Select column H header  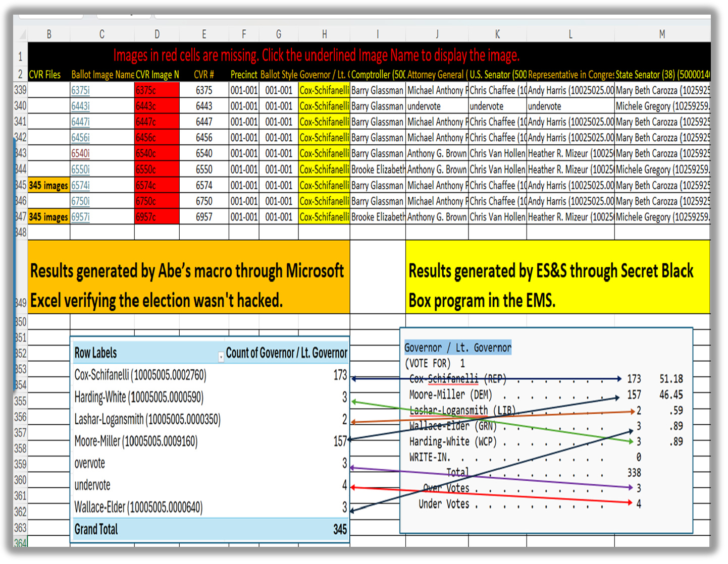point(324,34)
